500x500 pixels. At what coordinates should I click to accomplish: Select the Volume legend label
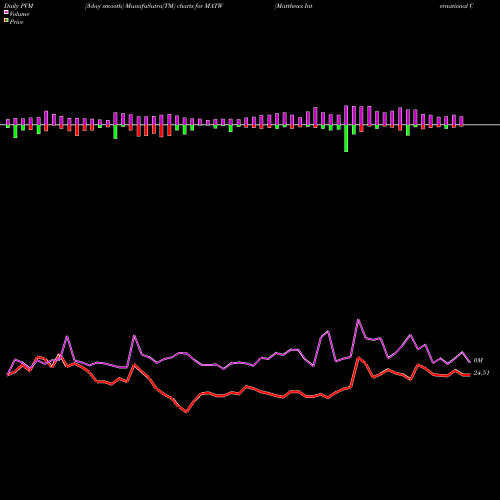tap(19, 14)
